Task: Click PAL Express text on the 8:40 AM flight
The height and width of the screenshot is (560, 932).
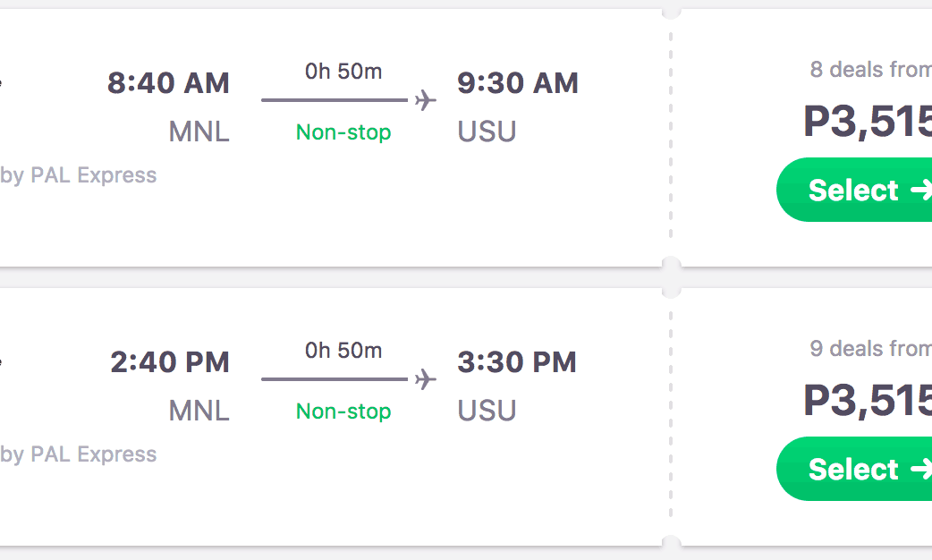Action: click(x=93, y=175)
